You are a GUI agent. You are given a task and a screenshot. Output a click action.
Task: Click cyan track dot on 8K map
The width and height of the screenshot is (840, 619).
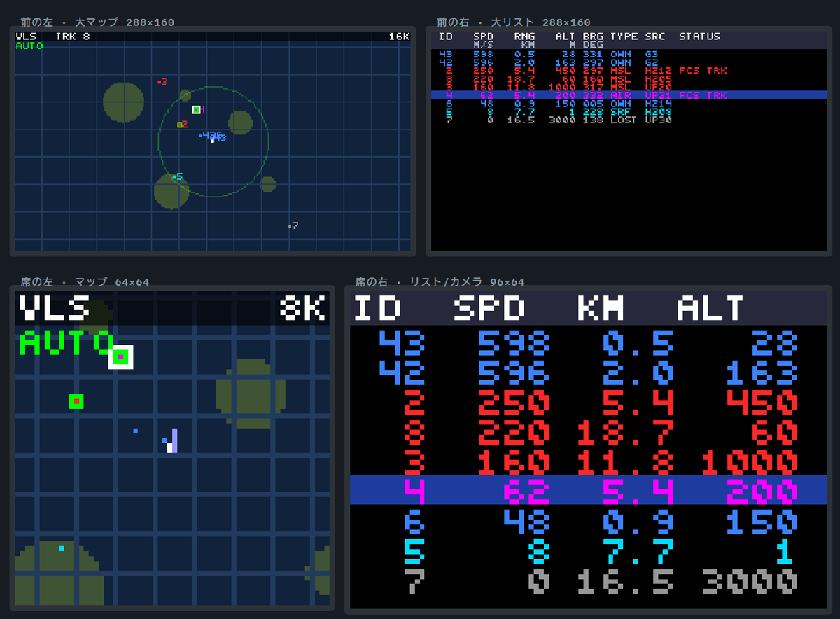tap(62, 548)
